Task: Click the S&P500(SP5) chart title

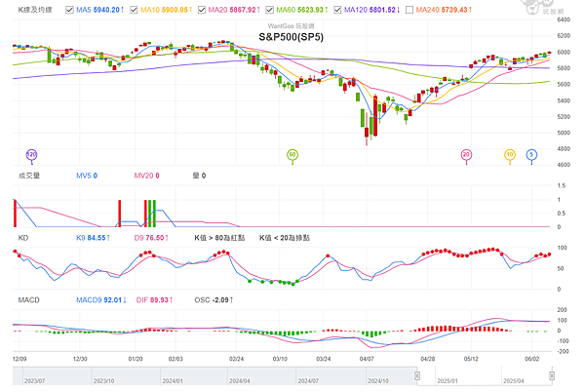Action: (x=291, y=37)
